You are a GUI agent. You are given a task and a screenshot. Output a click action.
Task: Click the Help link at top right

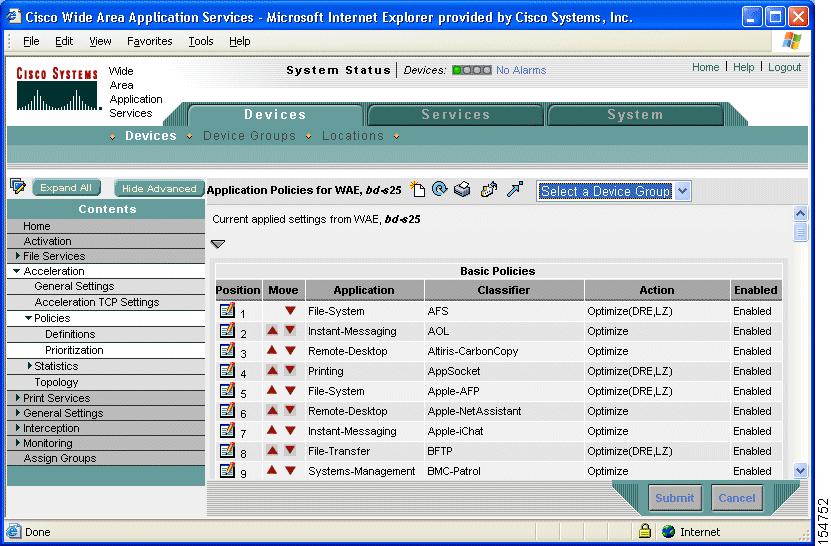(744, 67)
